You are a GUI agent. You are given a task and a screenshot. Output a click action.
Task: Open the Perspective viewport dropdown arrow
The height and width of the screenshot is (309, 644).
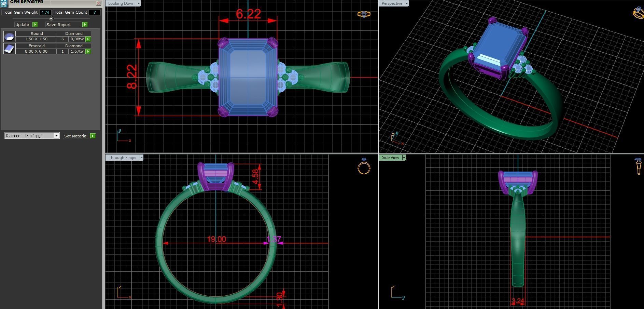407,3
